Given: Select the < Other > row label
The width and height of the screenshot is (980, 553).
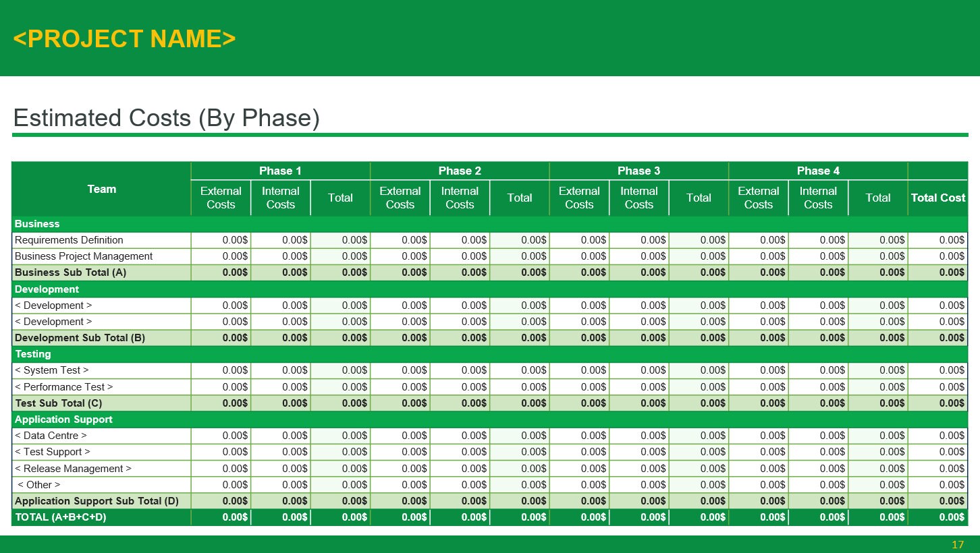Looking at the screenshot, I should point(39,484).
